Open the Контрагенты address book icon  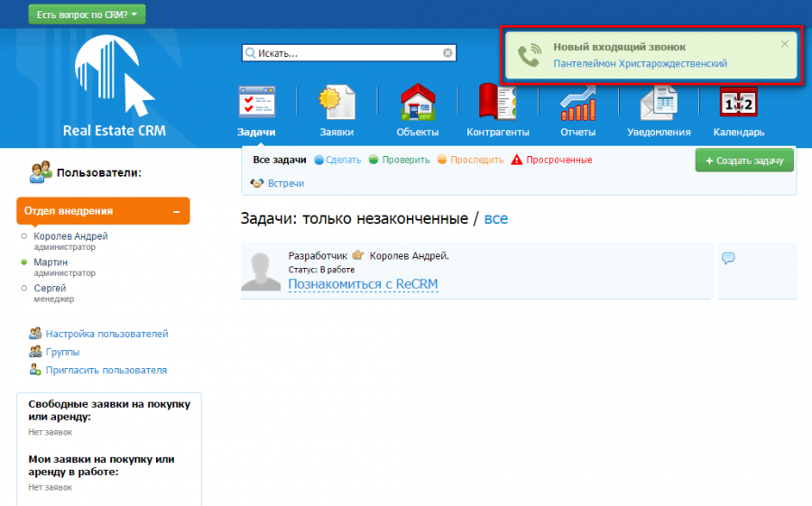[498, 102]
